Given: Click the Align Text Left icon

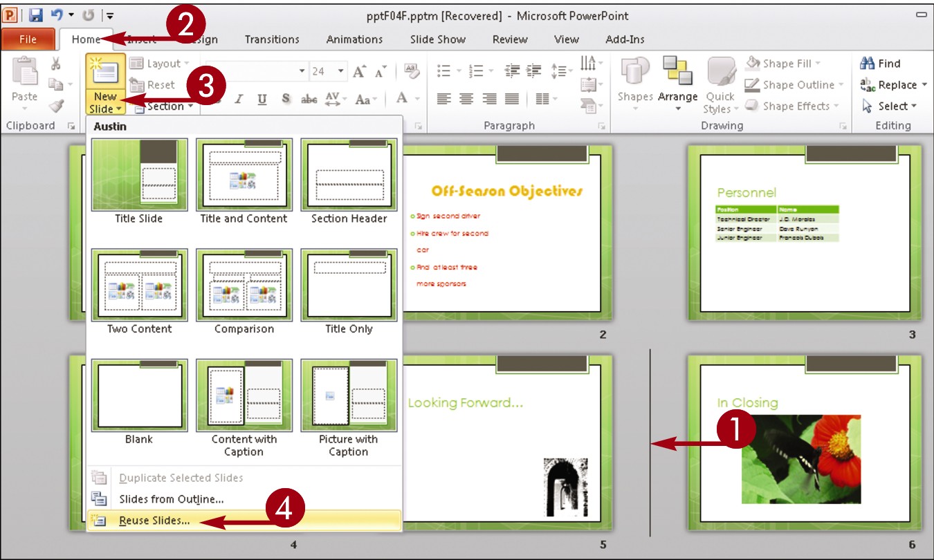Looking at the screenshot, I should pos(443,99).
